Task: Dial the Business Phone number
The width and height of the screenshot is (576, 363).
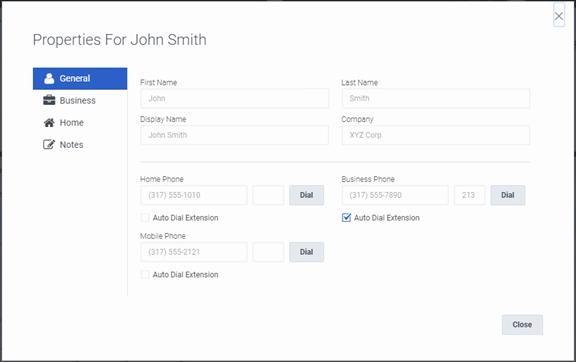Action: 508,195
